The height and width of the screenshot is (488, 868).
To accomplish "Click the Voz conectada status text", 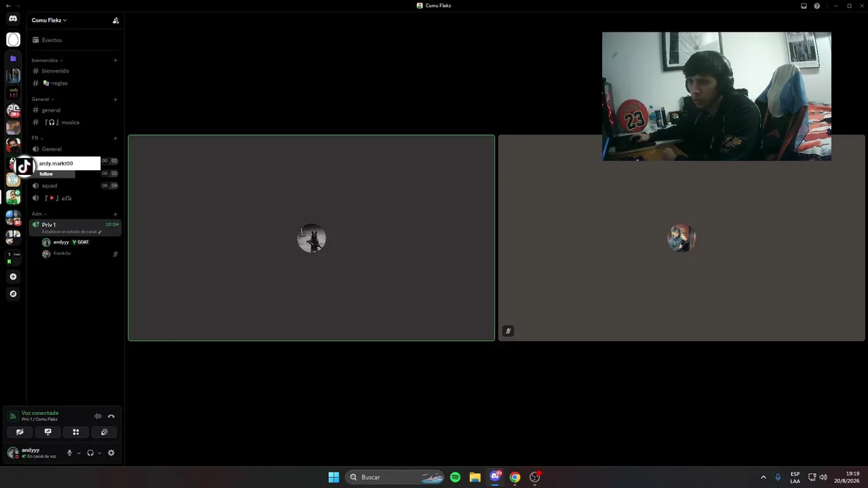I will point(40,413).
